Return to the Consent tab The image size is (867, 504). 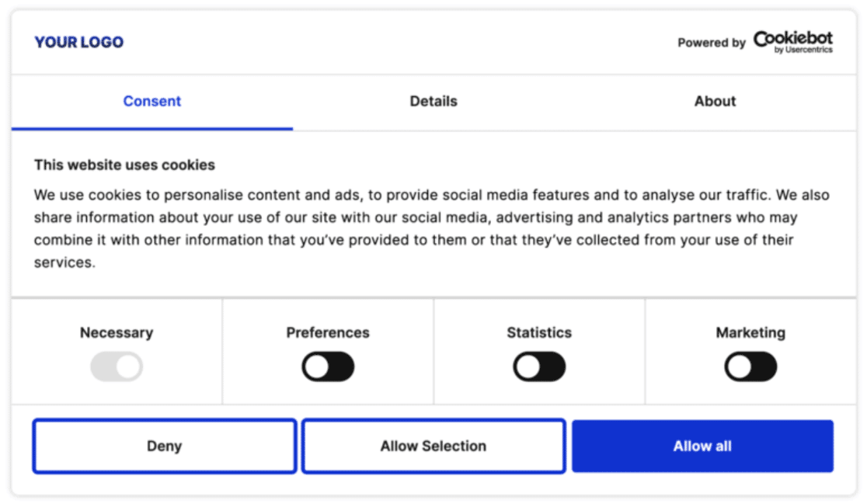pyautogui.click(x=151, y=101)
